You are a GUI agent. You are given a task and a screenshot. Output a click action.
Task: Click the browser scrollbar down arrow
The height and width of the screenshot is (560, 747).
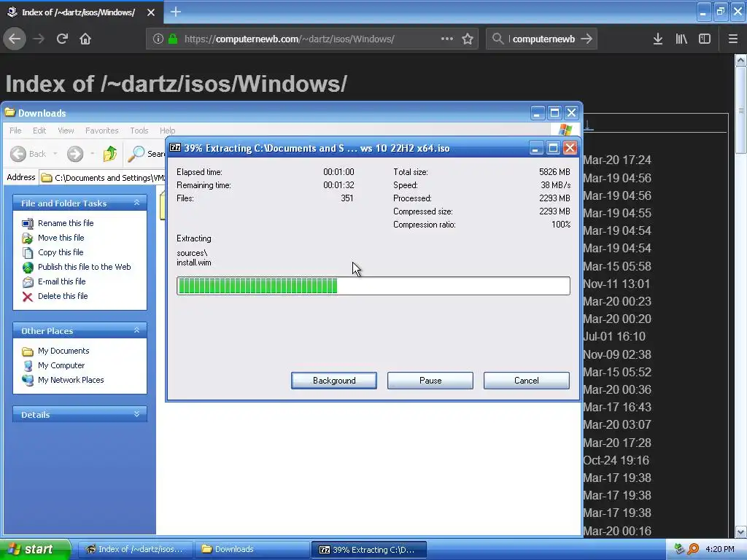(740, 531)
